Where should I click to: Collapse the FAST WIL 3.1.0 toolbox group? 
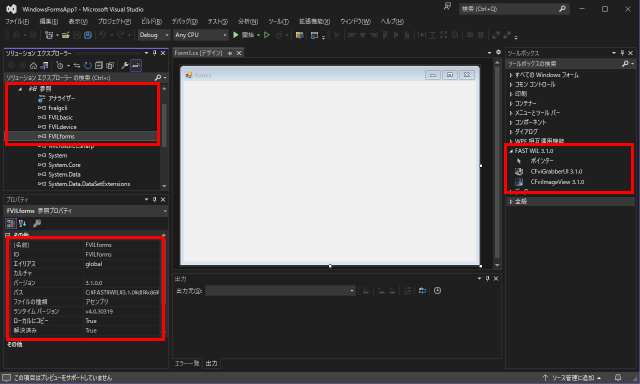511,151
